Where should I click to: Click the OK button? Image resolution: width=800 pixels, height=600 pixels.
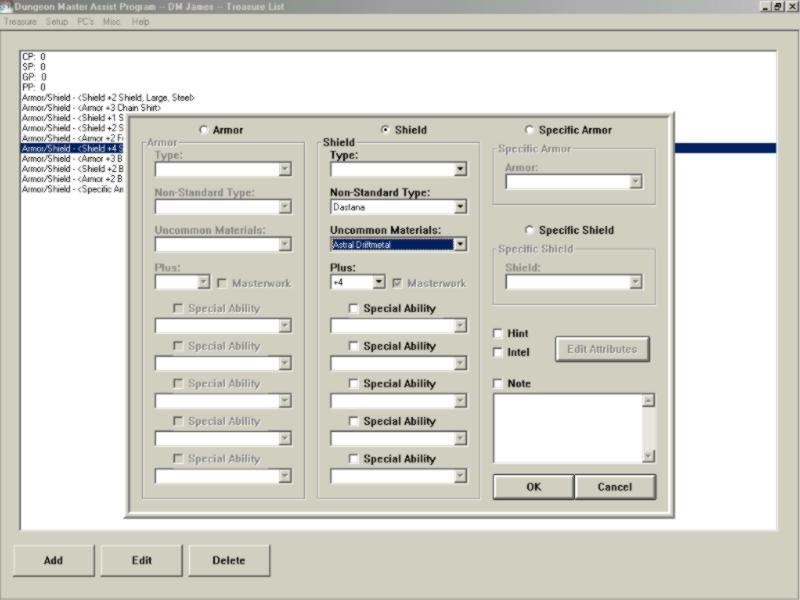(x=533, y=487)
